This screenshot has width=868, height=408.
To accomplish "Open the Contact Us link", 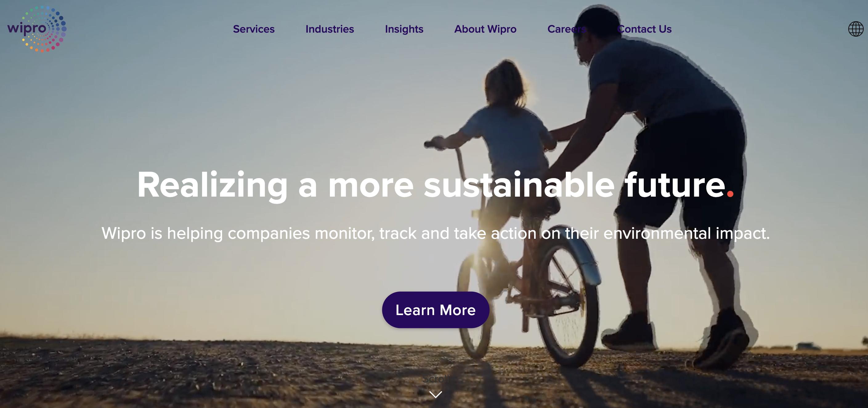I will (x=644, y=29).
